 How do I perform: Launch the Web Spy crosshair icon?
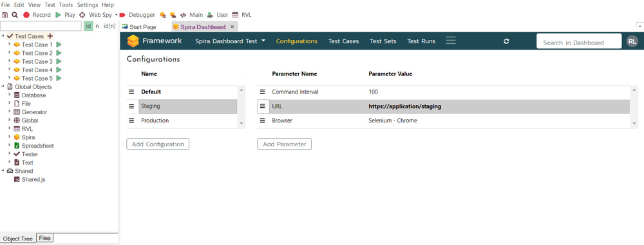82,15
